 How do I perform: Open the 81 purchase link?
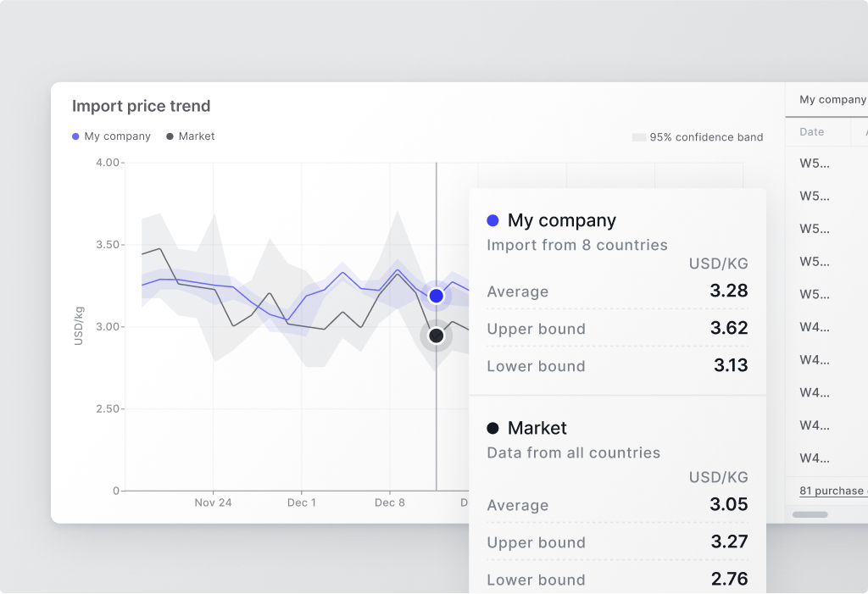[832, 491]
